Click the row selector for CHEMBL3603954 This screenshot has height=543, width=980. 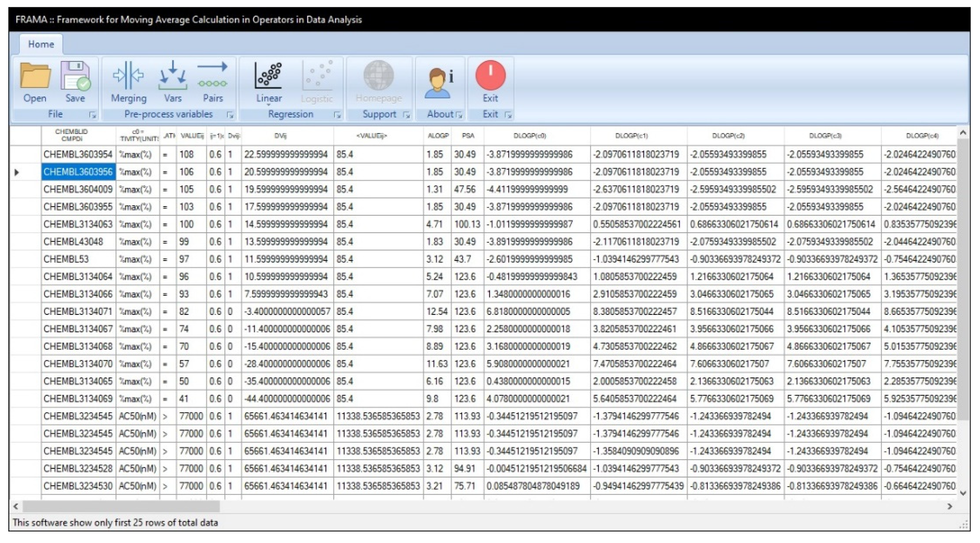(x=25, y=154)
